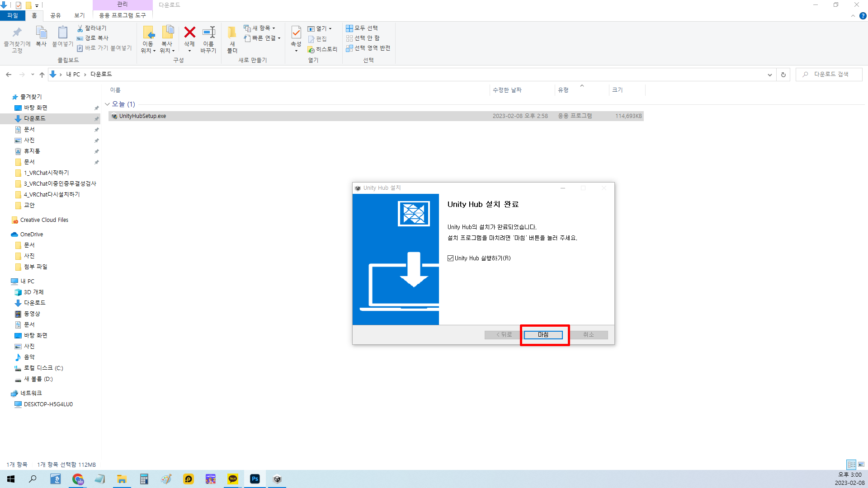Select 네트워크 in the navigation pane

click(31, 394)
